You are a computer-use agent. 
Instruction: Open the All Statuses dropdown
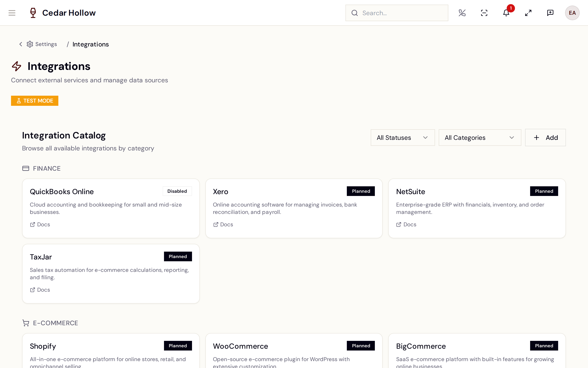(403, 138)
